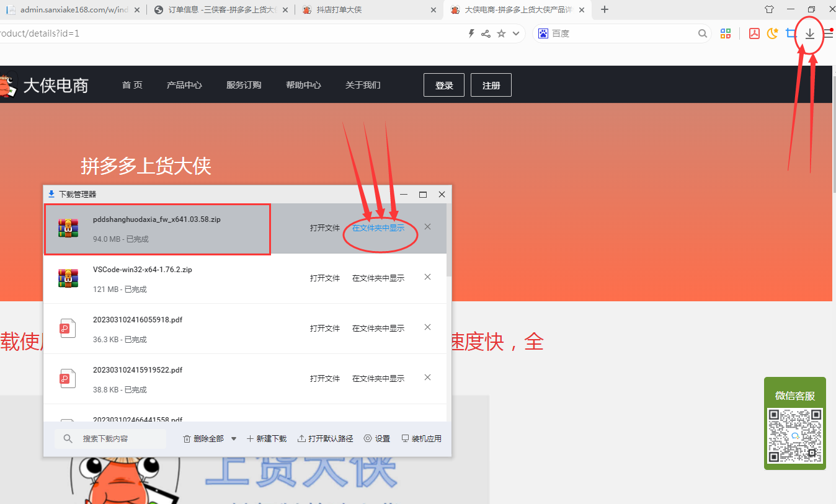
Task: Click the 注册 button
Action: tap(491, 85)
